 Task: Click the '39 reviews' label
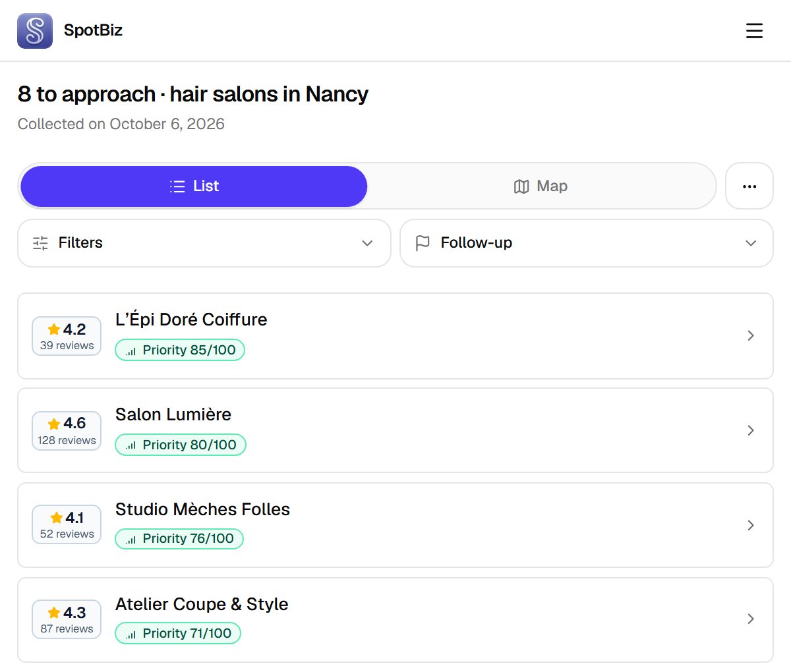(x=67, y=346)
